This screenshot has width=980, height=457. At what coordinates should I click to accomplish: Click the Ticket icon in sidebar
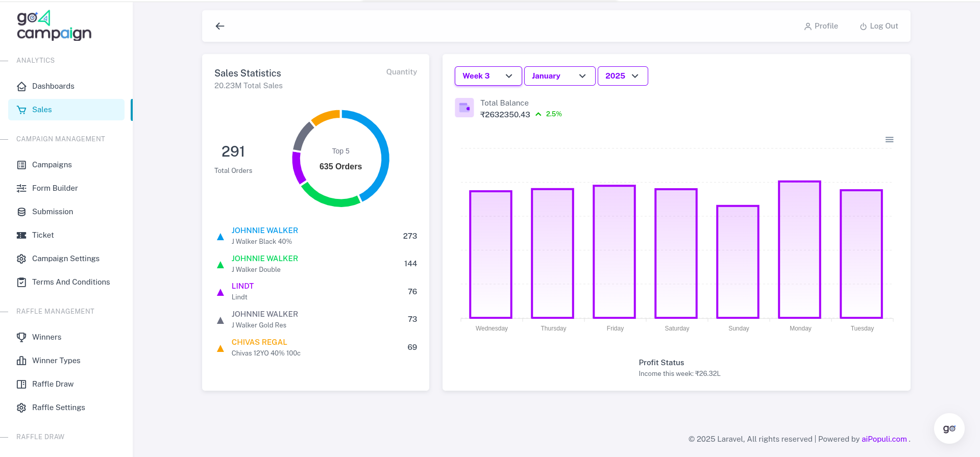tap(21, 235)
